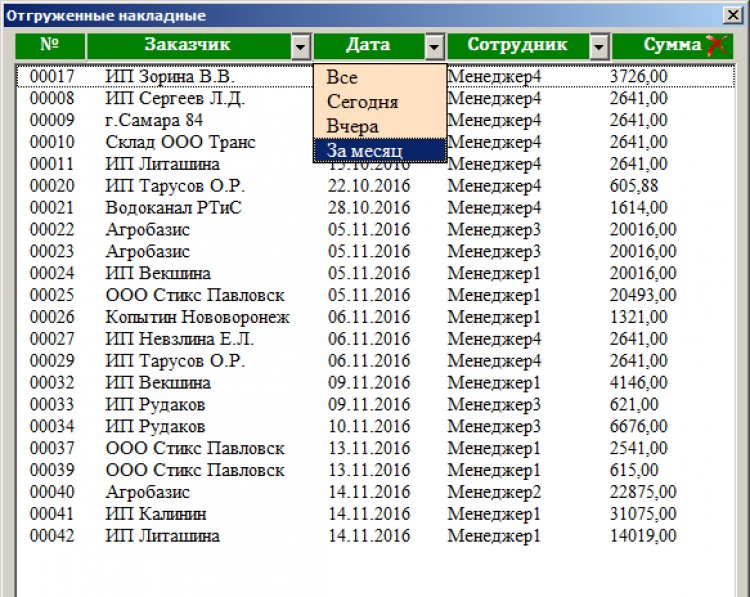
Task: Select invoice number 00022
Action: tap(52, 230)
